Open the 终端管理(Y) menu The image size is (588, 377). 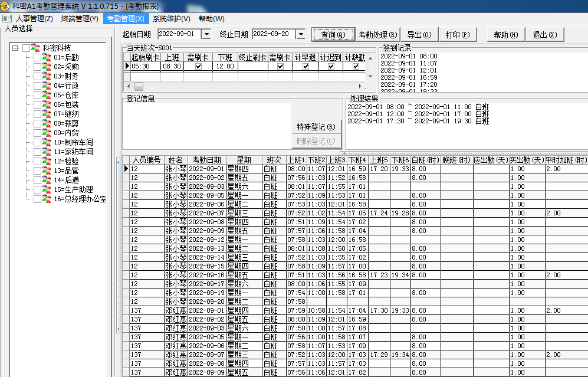80,19
